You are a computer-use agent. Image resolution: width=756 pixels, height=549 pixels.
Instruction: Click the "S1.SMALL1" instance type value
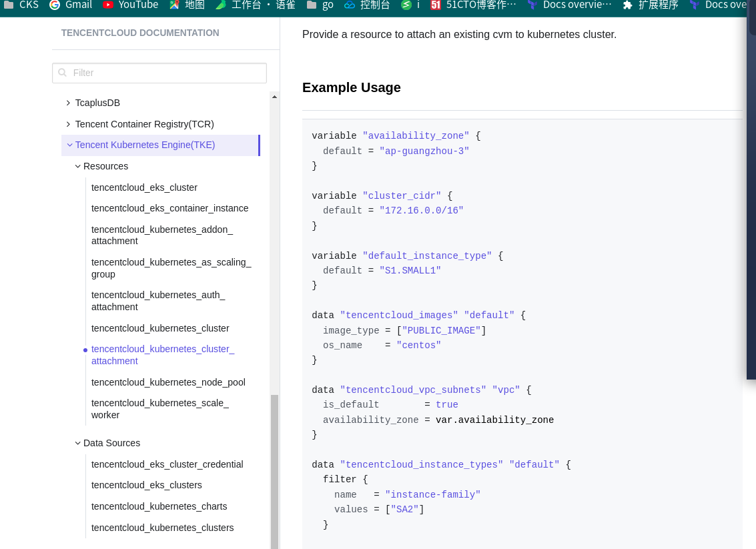[410, 270]
